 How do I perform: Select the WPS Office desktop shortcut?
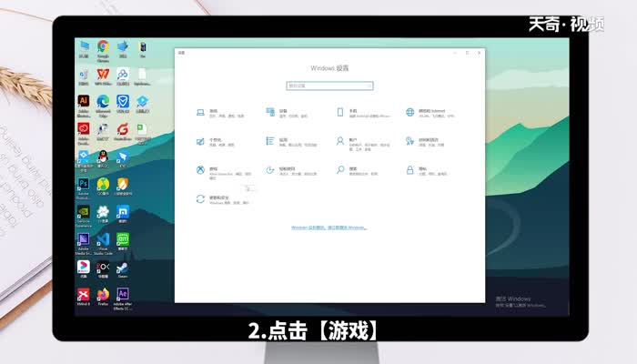tap(103, 76)
